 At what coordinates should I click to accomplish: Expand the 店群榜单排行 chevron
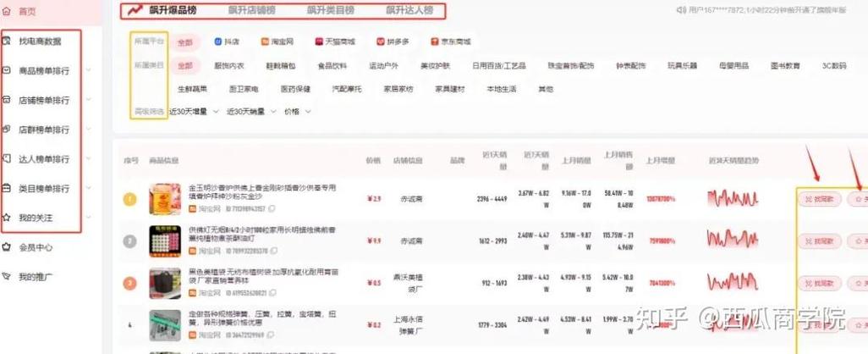[89, 130]
